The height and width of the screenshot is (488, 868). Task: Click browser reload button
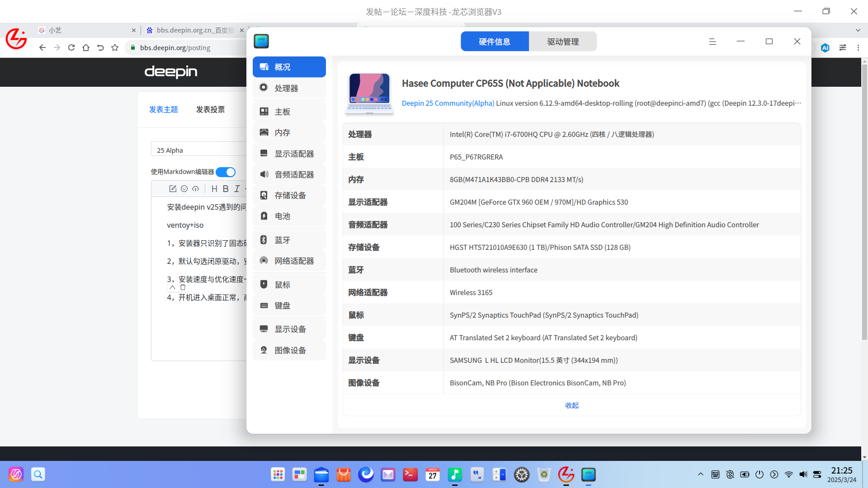(x=71, y=47)
